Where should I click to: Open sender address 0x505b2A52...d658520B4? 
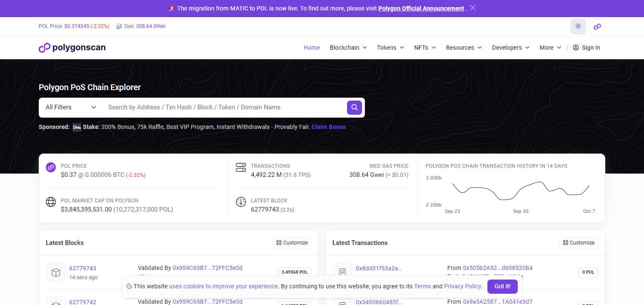click(498, 268)
